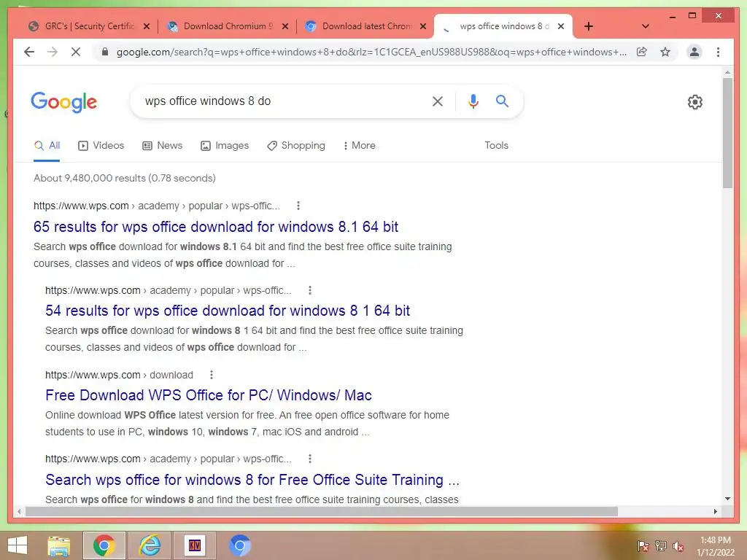Open options menu beside fourth result URL
Screen dimensions: 747x560
tap(310, 459)
